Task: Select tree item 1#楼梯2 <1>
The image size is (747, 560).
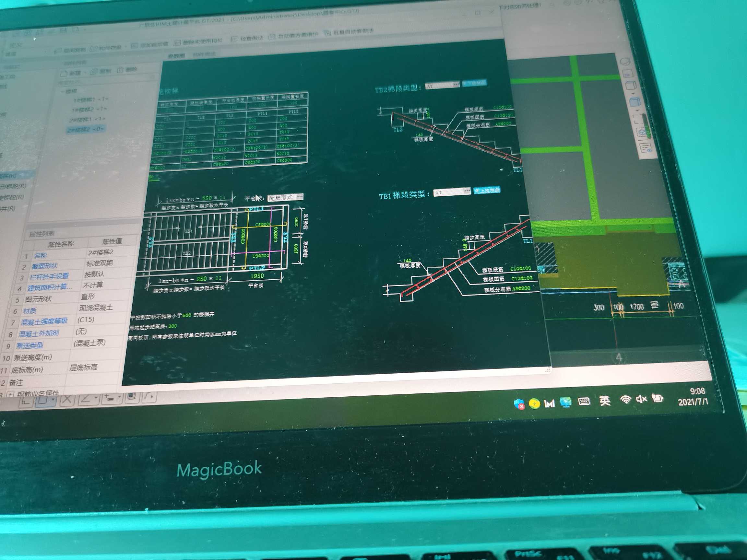Action: 89,110
